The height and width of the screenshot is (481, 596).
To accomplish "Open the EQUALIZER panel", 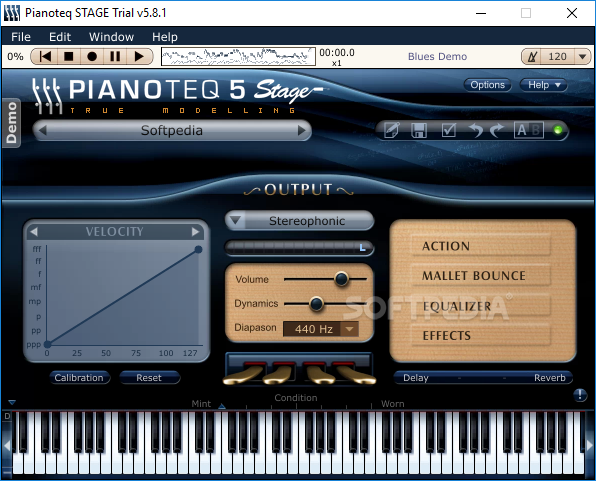I will (x=481, y=306).
